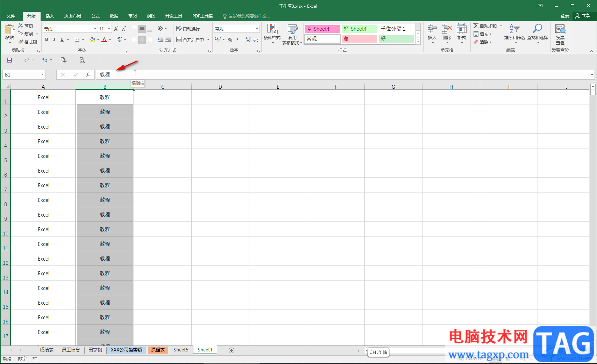Toggle Underline formatting
Viewport: 597px width, 364px height.
click(x=62, y=39)
